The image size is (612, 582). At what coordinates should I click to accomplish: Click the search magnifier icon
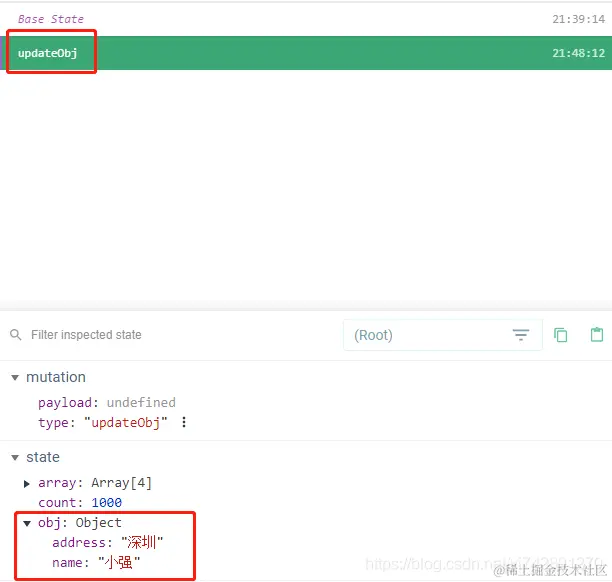(16, 335)
